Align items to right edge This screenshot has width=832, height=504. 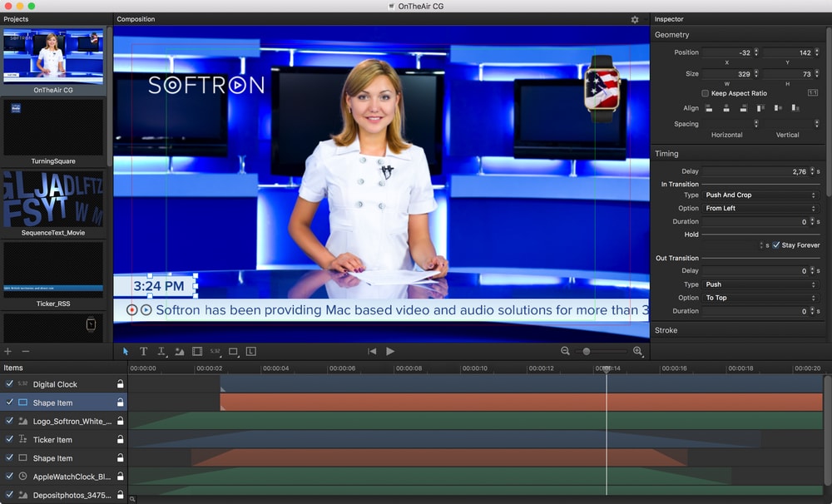pos(743,108)
